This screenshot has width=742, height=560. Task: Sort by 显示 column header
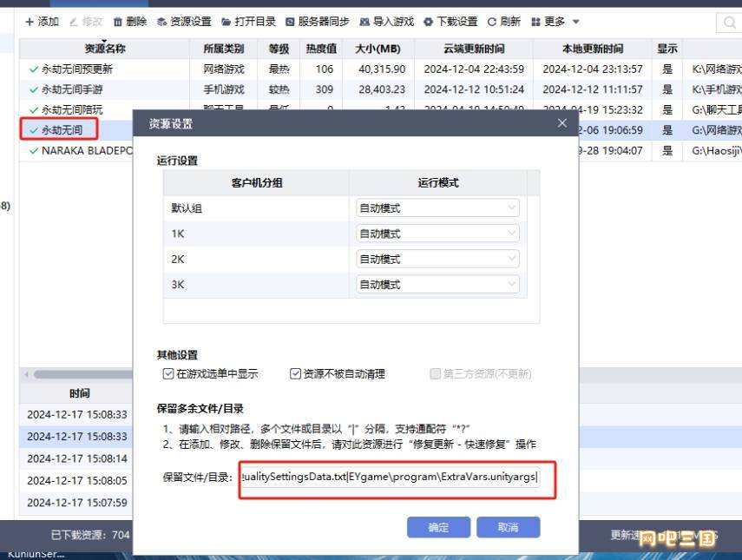667,49
